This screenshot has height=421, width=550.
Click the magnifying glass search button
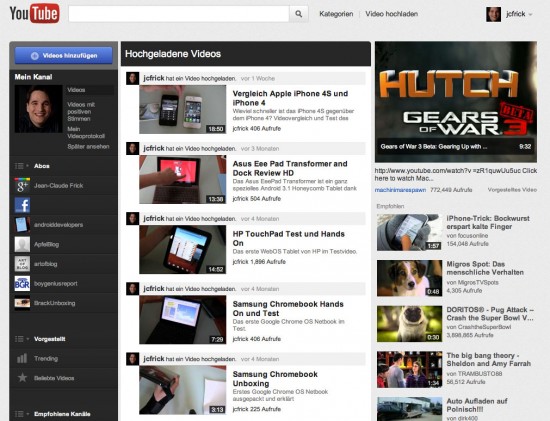point(299,14)
